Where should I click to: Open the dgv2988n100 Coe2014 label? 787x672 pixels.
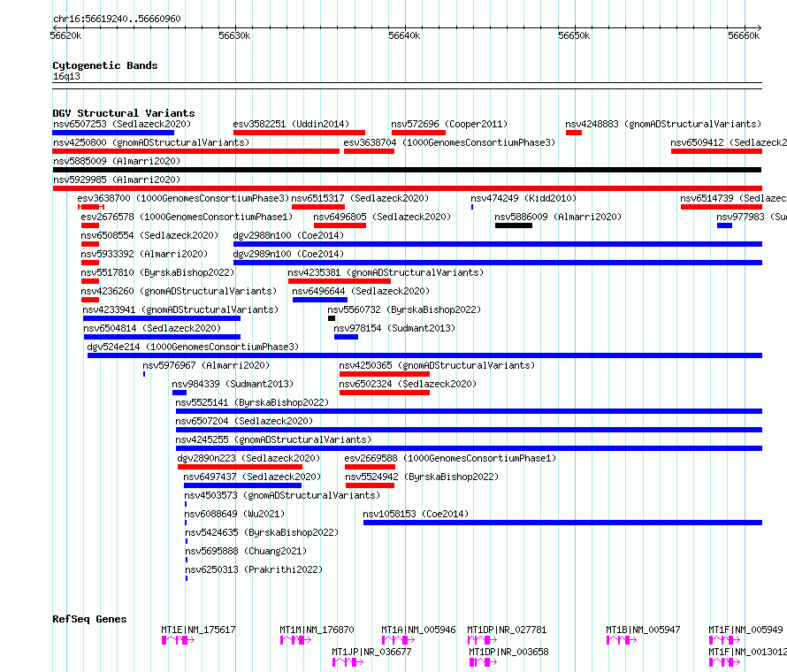pyautogui.click(x=288, y=235)
